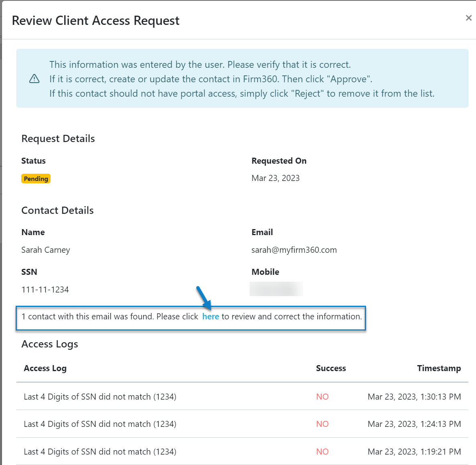Select the yellow Pending status badge
The image size is (476, 465).
(36, 179)
